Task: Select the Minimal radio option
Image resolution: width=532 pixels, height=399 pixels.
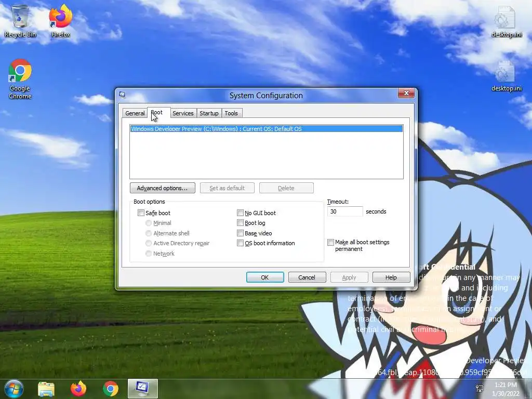Action: coord(148,223)
